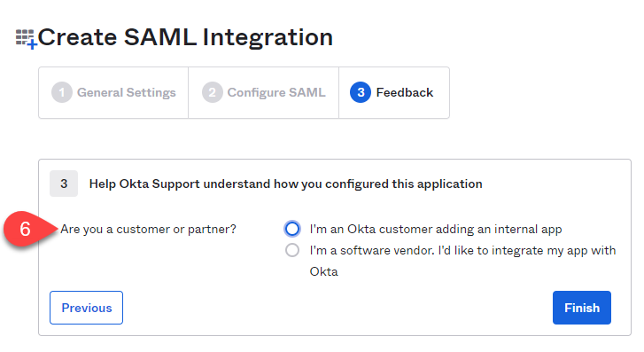Click the blue step 3 circle icon
The height and width of the screenshot is (352, 644).
click(361, 92)
